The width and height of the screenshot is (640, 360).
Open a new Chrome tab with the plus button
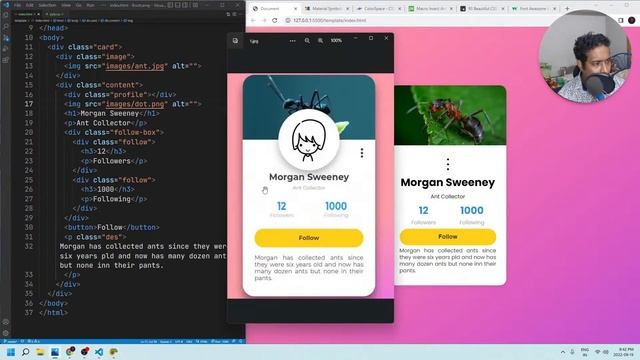567,8
